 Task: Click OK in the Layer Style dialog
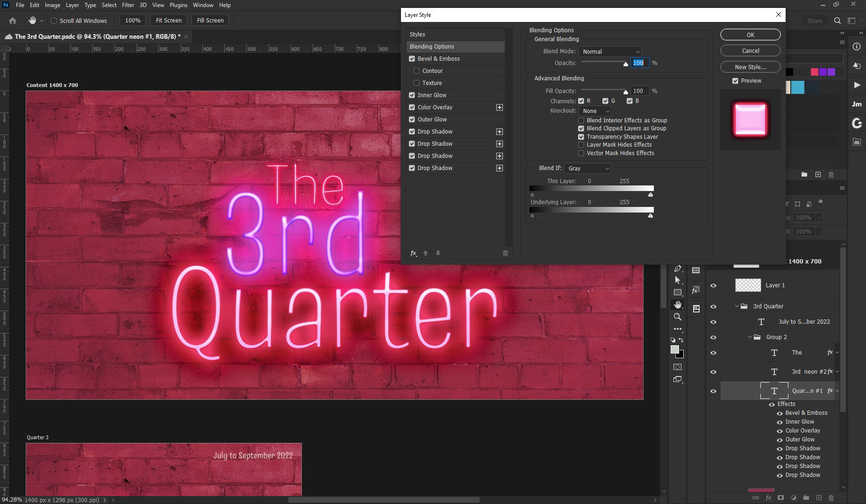pos(750,35)
